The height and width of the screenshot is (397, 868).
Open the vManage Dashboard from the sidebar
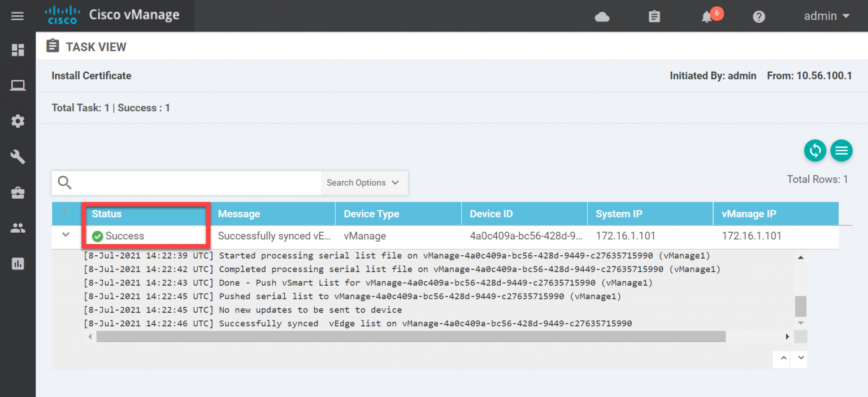tap(18, 50)
